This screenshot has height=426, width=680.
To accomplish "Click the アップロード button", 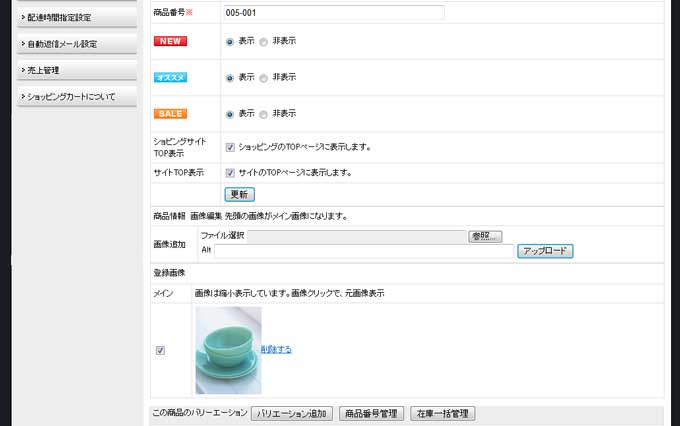I will click(545, 251).
